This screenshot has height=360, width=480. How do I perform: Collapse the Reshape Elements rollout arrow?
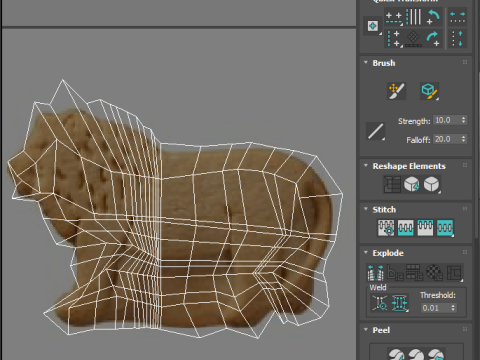366,165
